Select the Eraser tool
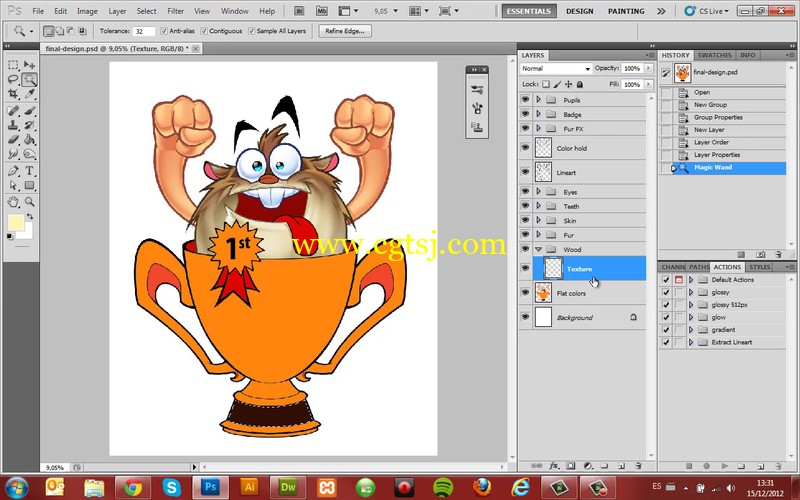This screenshot has height=500, width=800. 13,139
